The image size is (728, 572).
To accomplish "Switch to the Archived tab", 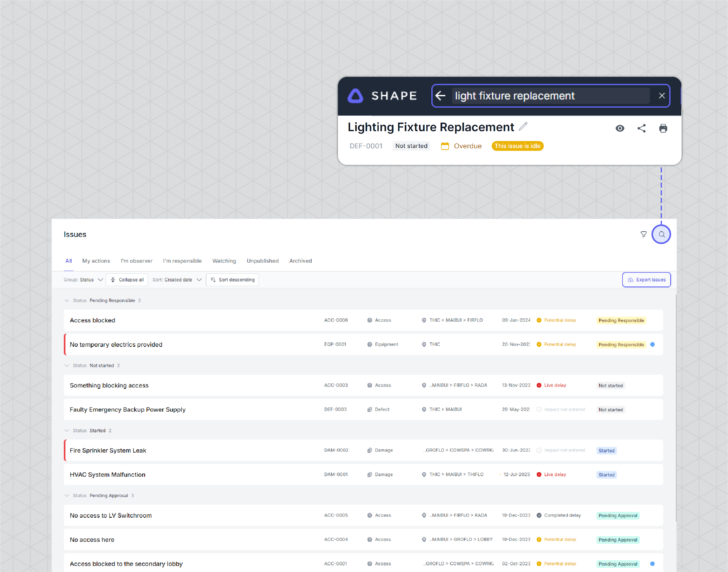I will pyautogui.click(x=300, y=261).
